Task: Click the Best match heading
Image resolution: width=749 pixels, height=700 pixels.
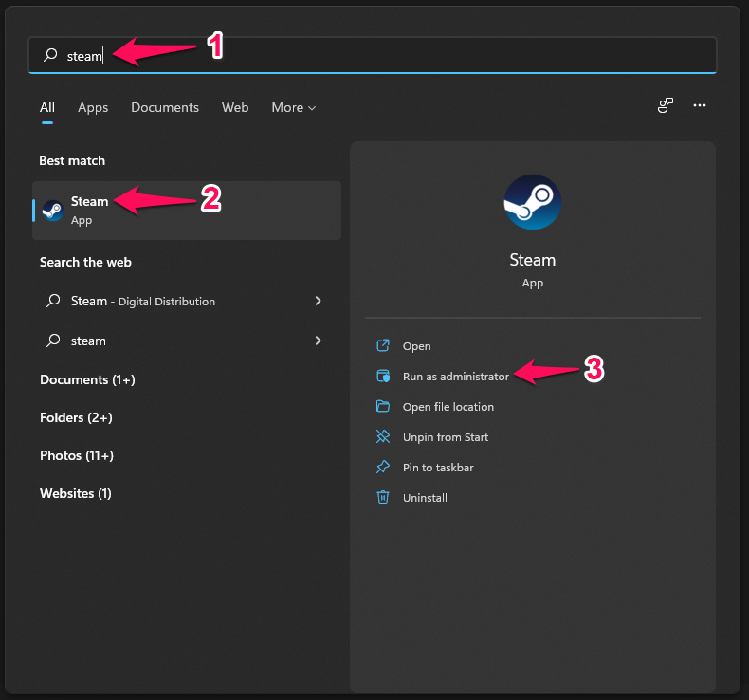Action: (72, 160)
